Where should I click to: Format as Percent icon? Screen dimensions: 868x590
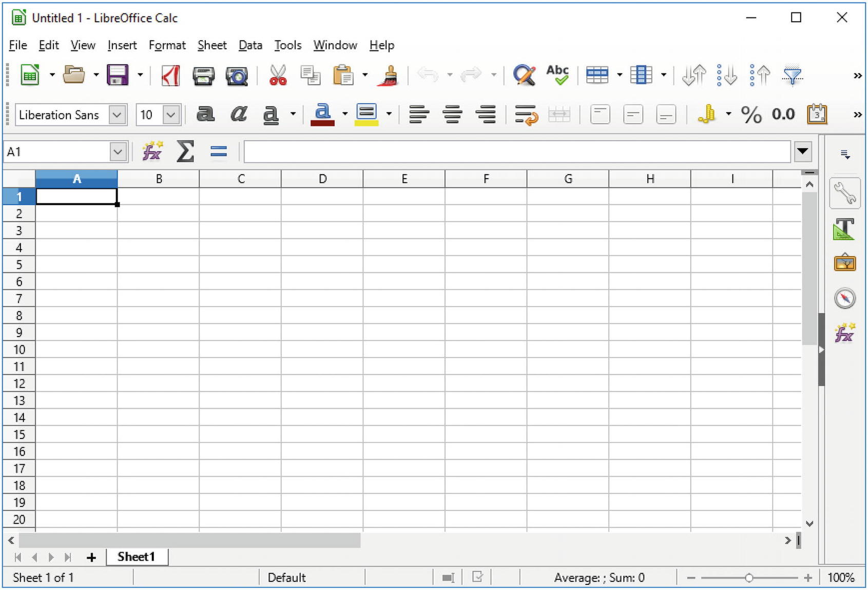751,115
